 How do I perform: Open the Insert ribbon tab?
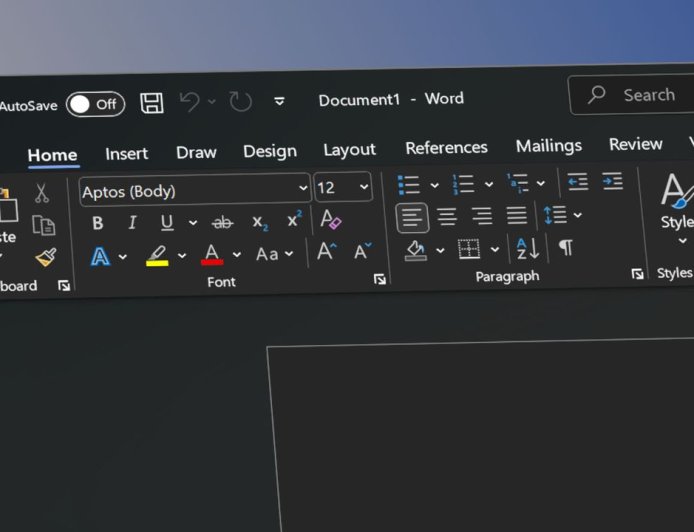pos(127,154)
